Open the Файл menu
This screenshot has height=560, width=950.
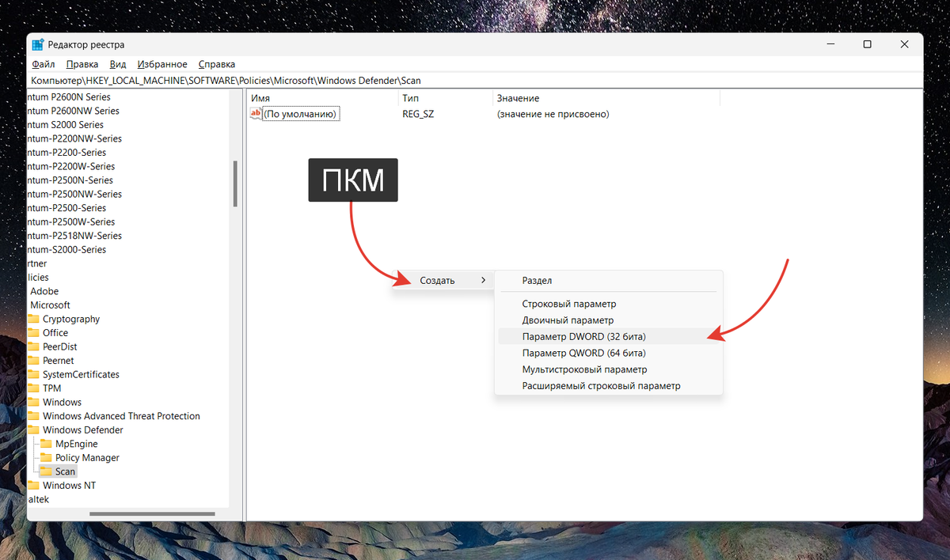click(x=44, y=64)
